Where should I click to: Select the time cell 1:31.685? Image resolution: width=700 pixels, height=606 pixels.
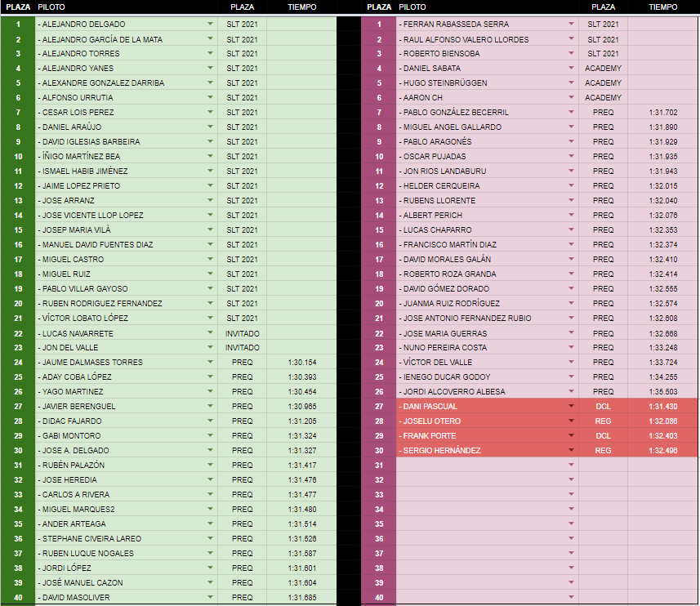tap(301, 598)
